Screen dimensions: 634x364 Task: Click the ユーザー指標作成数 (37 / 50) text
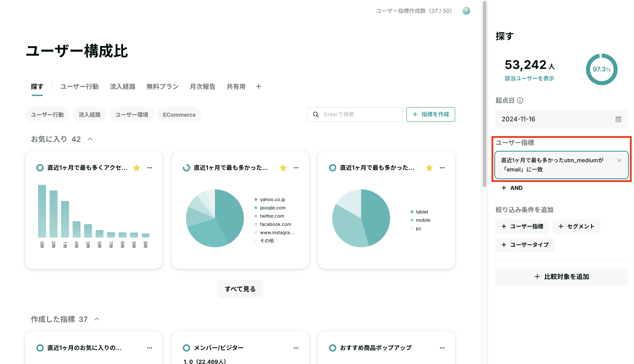(414, 11)
